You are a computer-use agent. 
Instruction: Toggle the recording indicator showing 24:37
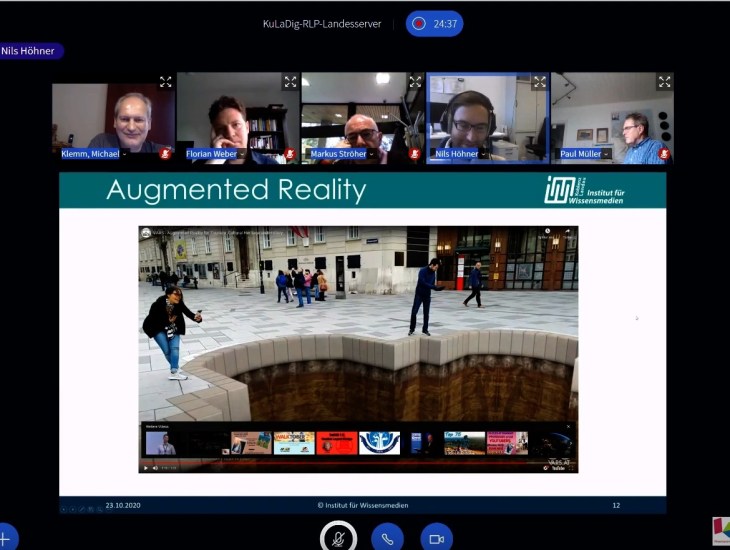pyautogui.click(x=434, y=24)
